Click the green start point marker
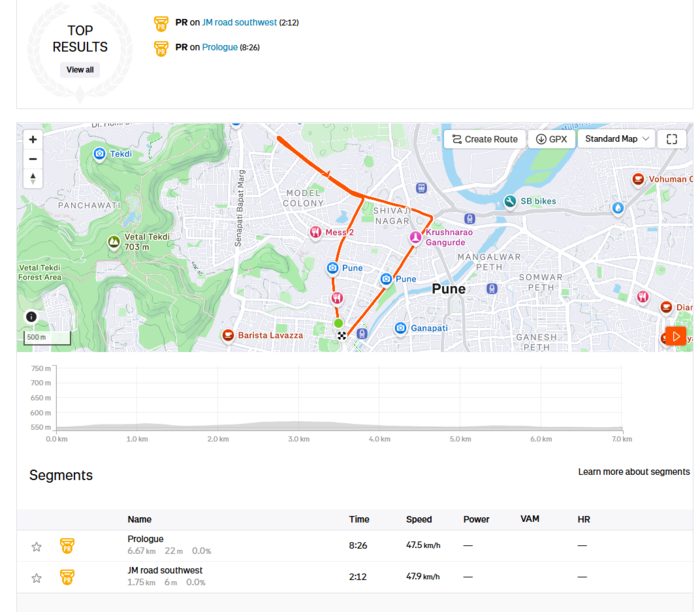 tap(338, 323)
